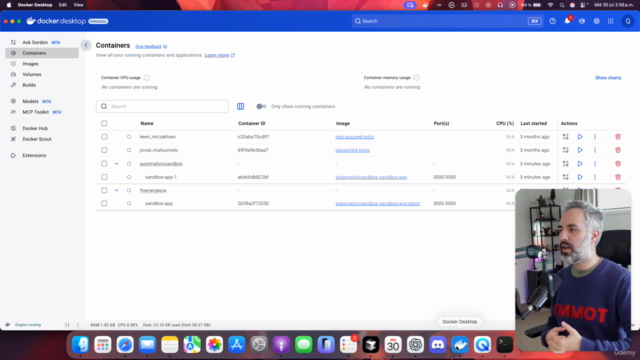Start the jovial_matsumoto container
This screenshot has height=360, width=640.
click(x=580, y=150)
